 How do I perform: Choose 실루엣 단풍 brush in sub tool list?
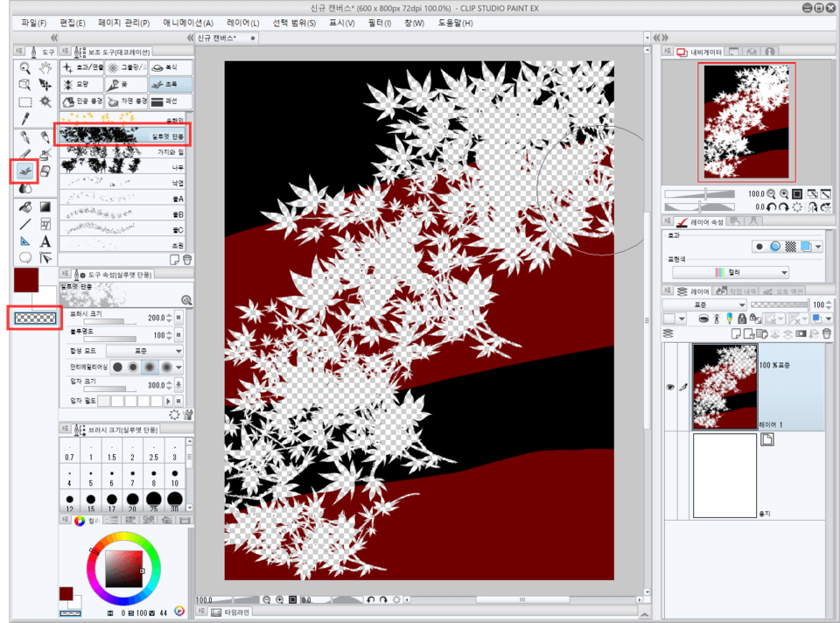point(122,135)
